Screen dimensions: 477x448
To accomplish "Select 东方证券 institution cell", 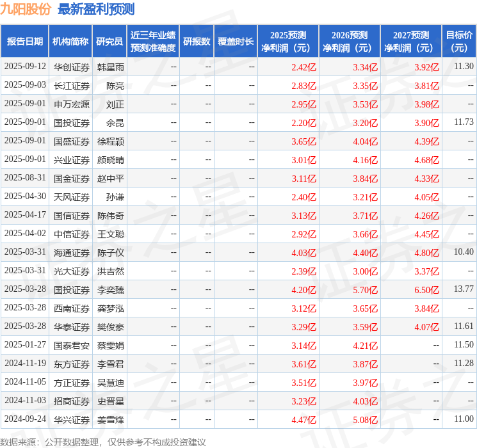I will click(72, 364).
